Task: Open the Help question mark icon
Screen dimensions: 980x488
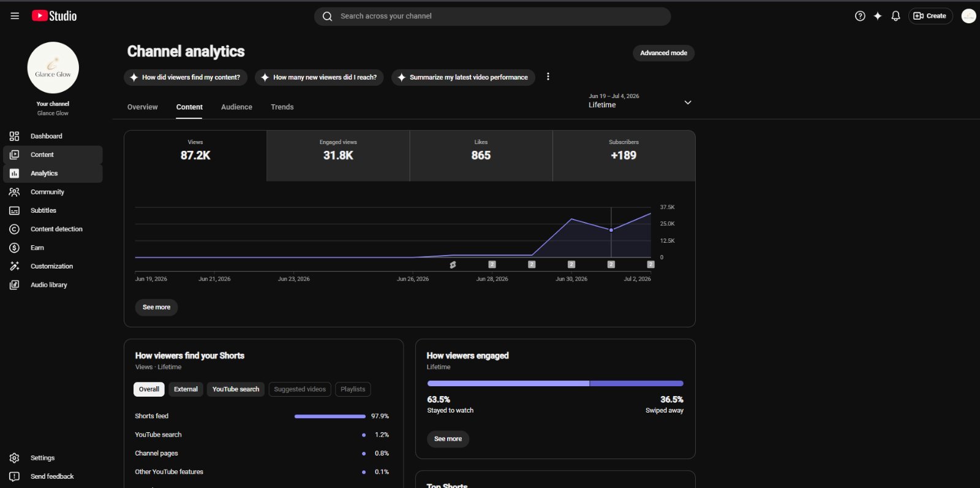Action: tap(860, 16)
